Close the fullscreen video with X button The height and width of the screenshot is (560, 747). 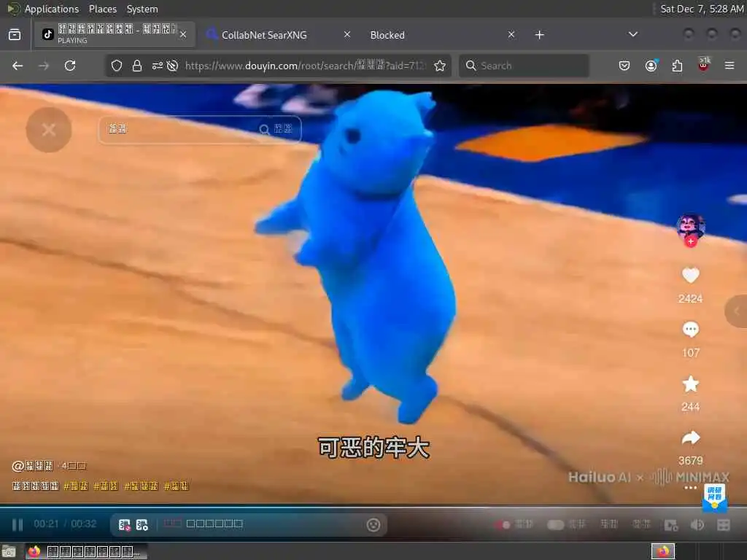click(49, 130)
